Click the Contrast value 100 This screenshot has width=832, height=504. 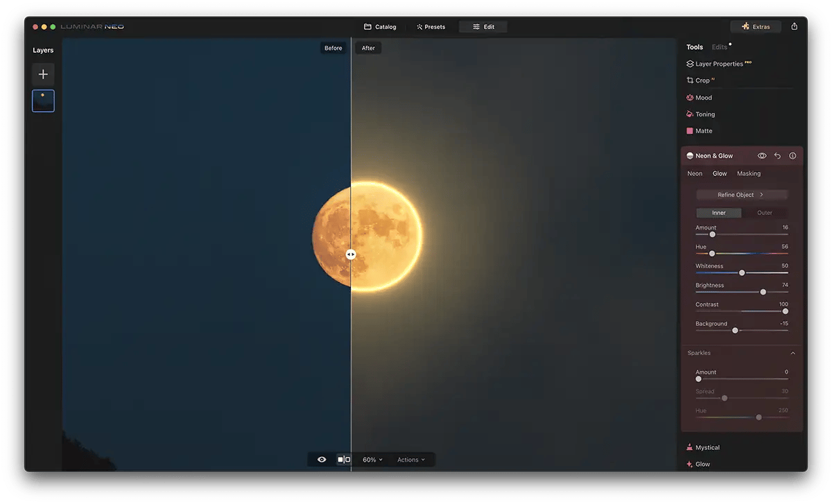[x=783, y=304]
